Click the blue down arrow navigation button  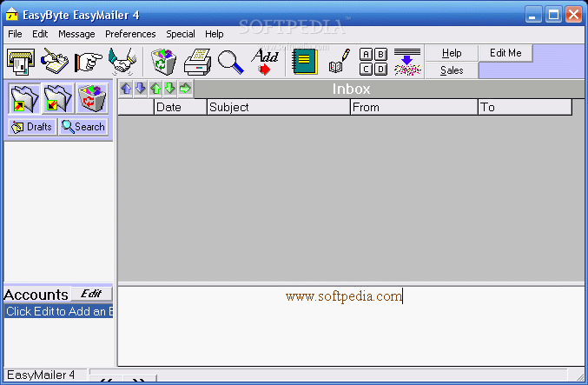click(141, 89)
